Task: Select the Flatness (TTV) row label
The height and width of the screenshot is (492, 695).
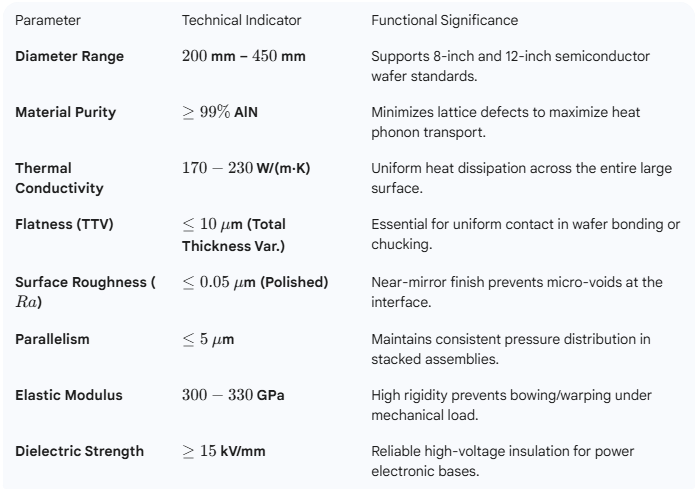Action: 62,225
